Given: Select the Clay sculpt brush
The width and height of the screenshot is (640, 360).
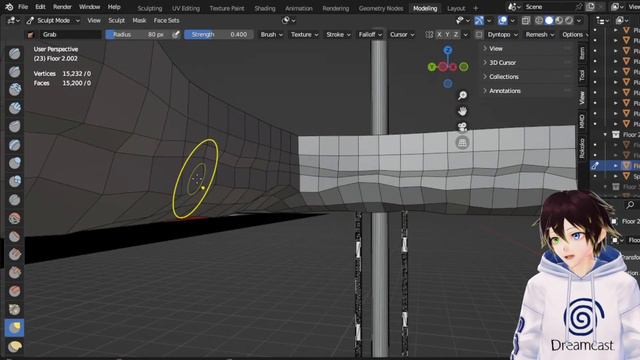Looking at the screenshot, I should (x=14, y=90).
